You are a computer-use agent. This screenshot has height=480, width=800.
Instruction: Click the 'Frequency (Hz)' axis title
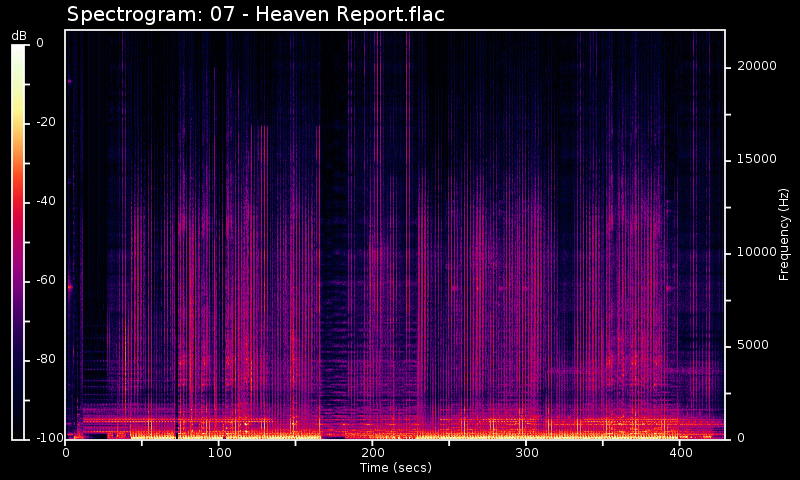(785, 234)
